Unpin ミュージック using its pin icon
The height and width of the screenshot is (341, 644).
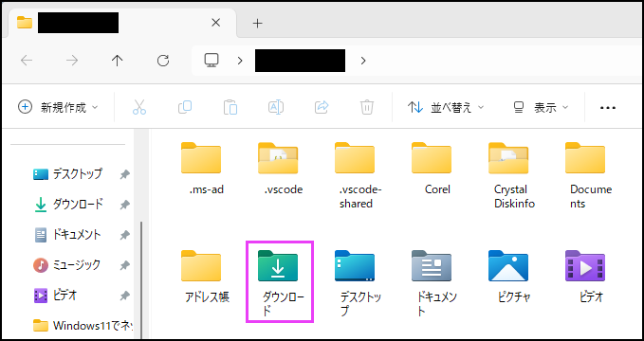coord(124,266)
